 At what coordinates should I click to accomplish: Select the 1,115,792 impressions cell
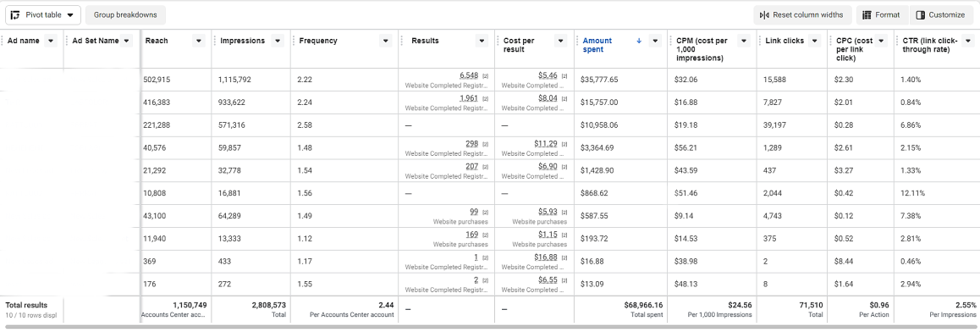(x=251, y=80)
